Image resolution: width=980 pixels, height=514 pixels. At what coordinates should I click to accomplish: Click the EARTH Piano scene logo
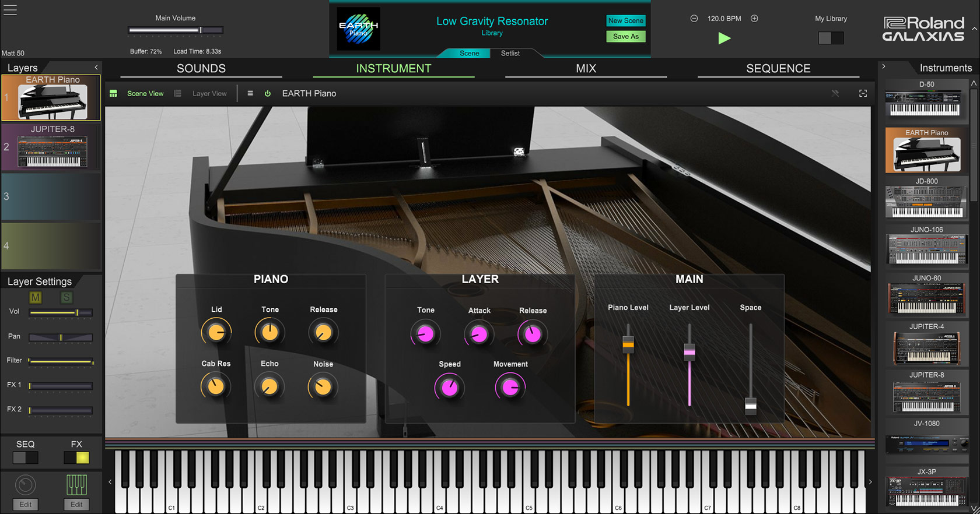point(359,29)
